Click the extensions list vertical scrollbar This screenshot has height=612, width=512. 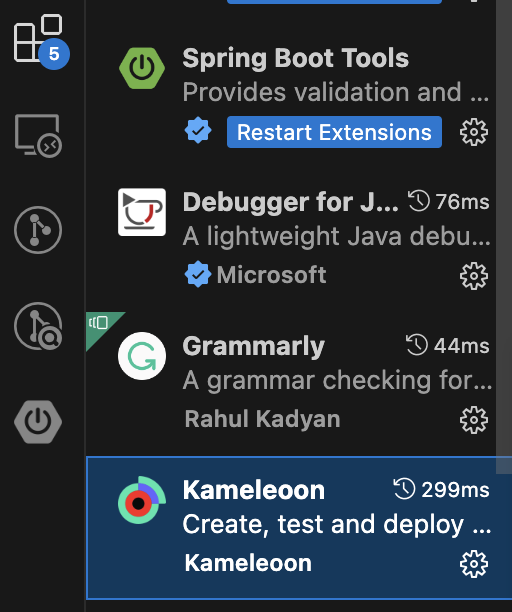coord(504,237)
